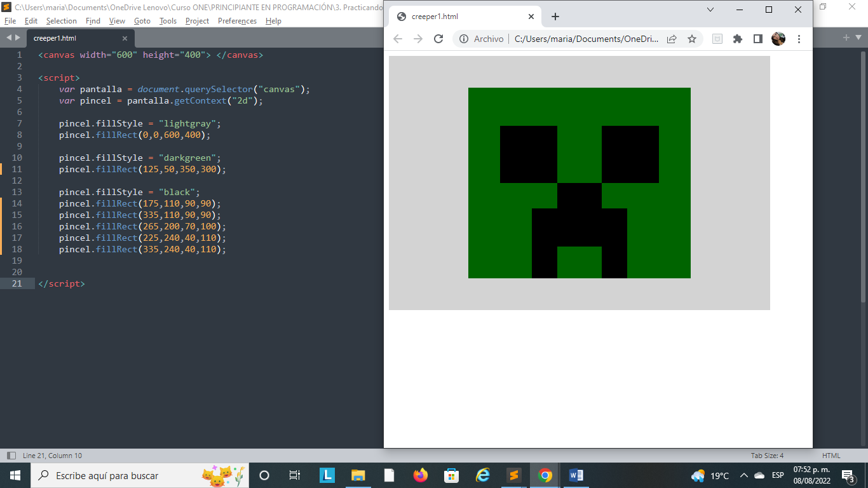
Task: Change the ESP input language
Action: [x=778, y=475]
